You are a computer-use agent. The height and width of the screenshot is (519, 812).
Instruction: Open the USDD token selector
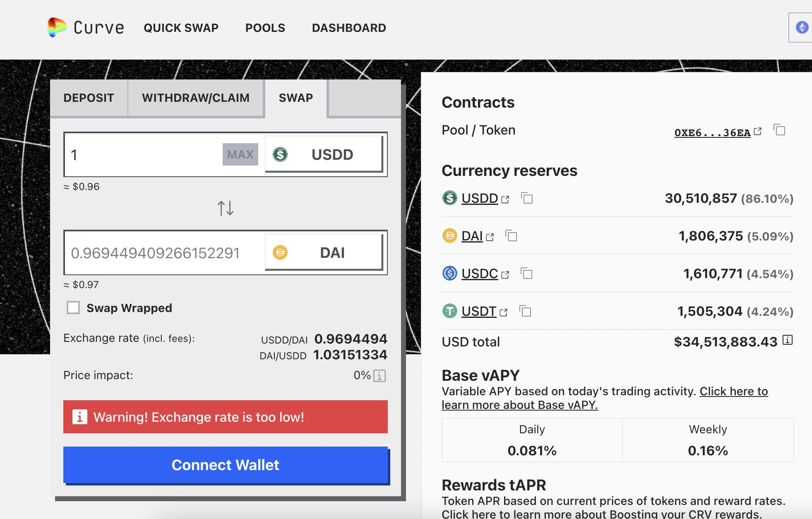(x=324, y=154)
